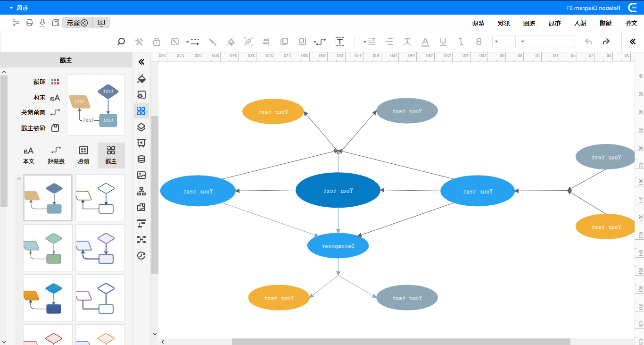
Task: Toggle bold B formatting
Action: pyautogui.click(x=479, y=42)
